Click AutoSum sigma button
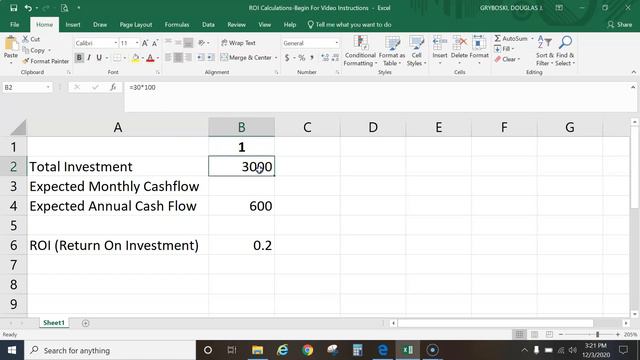This screenshot has width=640, height=360. (x=511, y=38)
